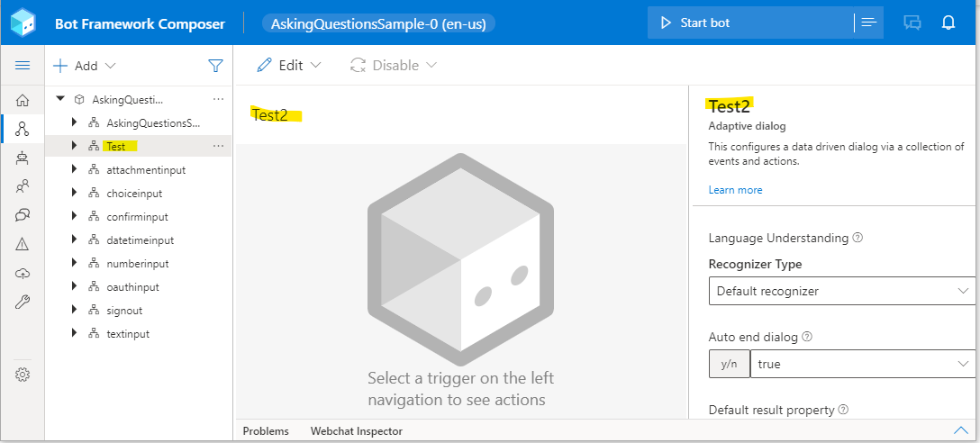The image size is (980, 443).
Task: Open more options for Test dialog
Action: 218,146
